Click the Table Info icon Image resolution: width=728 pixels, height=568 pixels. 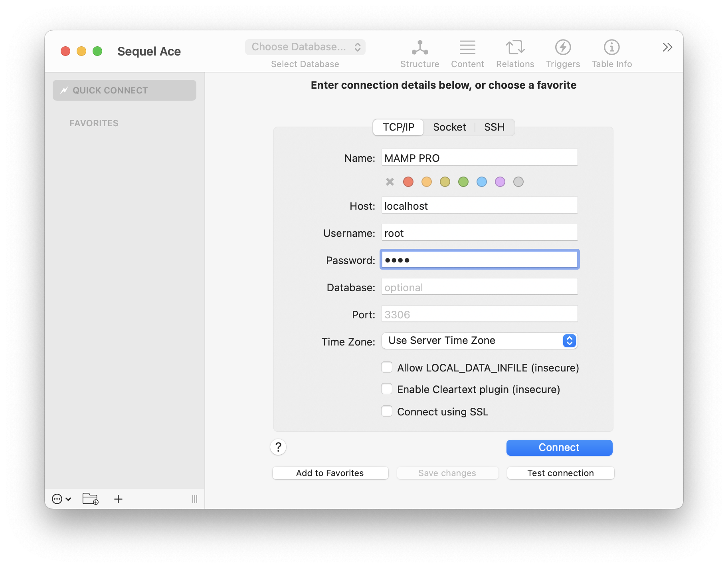[x=611, y=48]
